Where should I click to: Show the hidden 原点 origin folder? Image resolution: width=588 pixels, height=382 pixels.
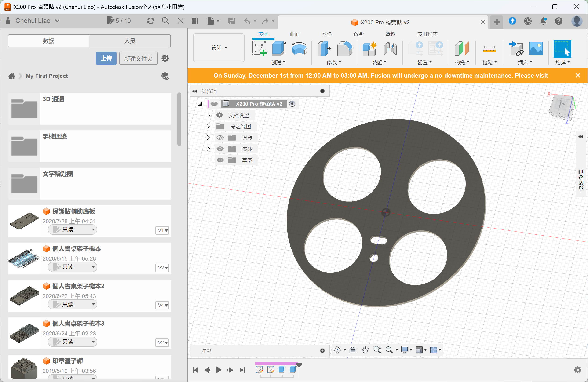(x=220, y=138)
